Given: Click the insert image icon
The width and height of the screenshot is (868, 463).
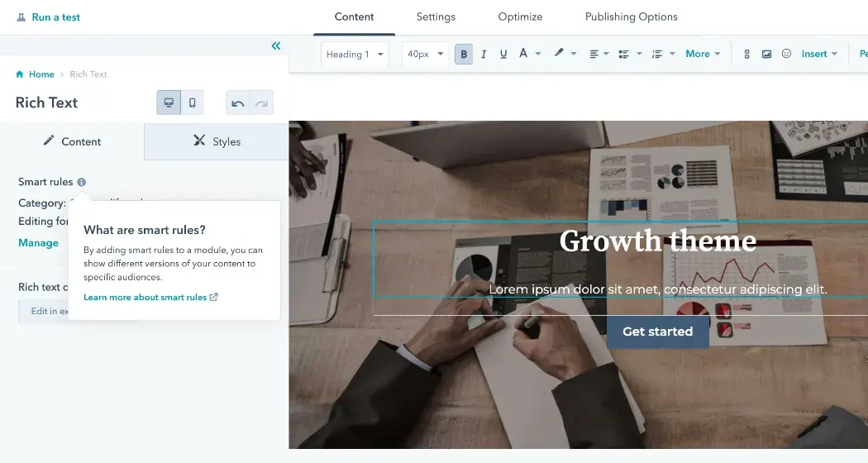Looking at the screenshot, I should click(766, 55).
